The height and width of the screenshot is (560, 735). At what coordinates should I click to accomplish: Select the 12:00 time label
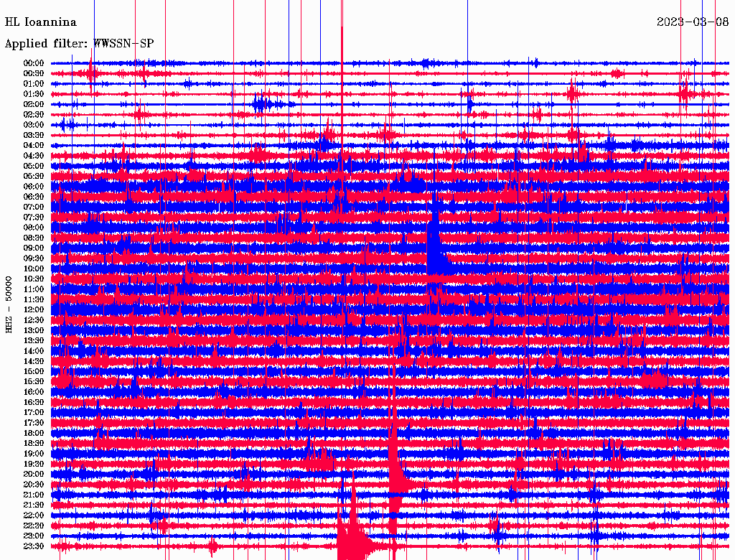pyautogui.click(x=34, y=309)
